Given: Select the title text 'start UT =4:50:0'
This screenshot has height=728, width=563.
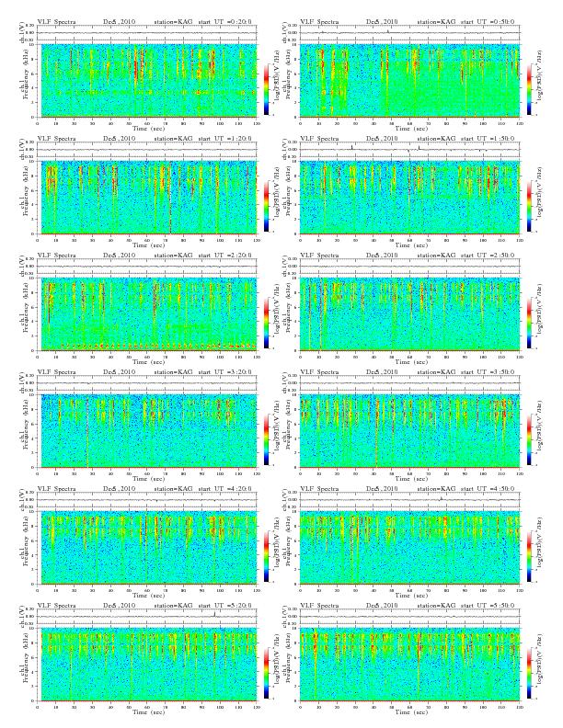Looking at the screenshot, I should [x=488, y=489].
